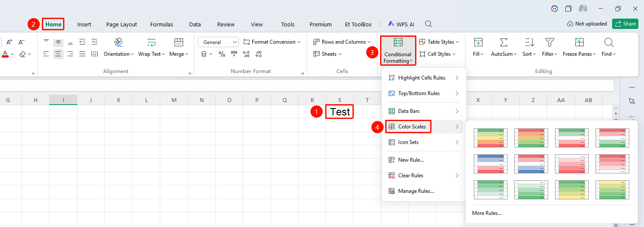Screen dimensions: 644x227
Task: Apply Green-Yellow-Red color scale
Action: coord(491,138)
